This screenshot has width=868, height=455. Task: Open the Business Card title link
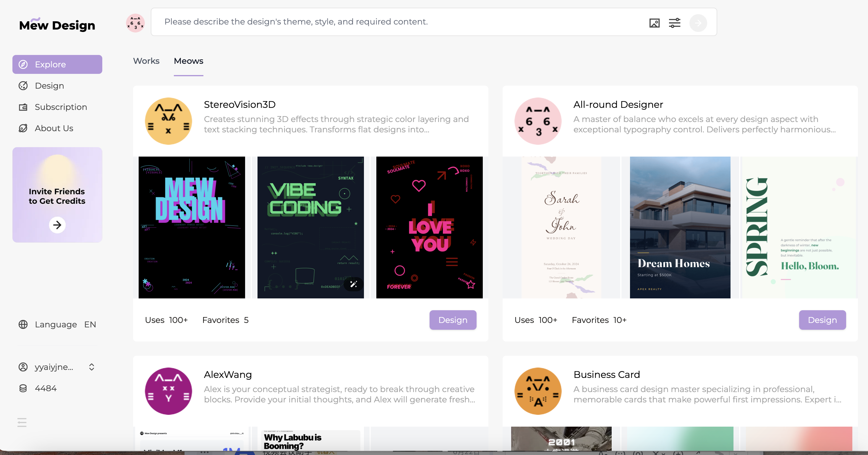tap(607, 375)
